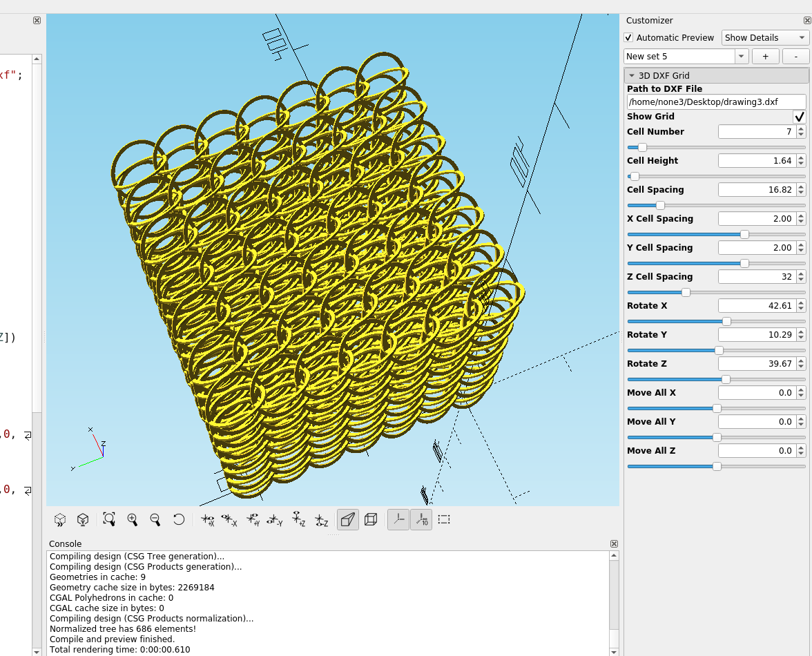Viewport: 812px width, 656px height.
Task: Zoom in on the 3D preview
Action: point(132,519)
